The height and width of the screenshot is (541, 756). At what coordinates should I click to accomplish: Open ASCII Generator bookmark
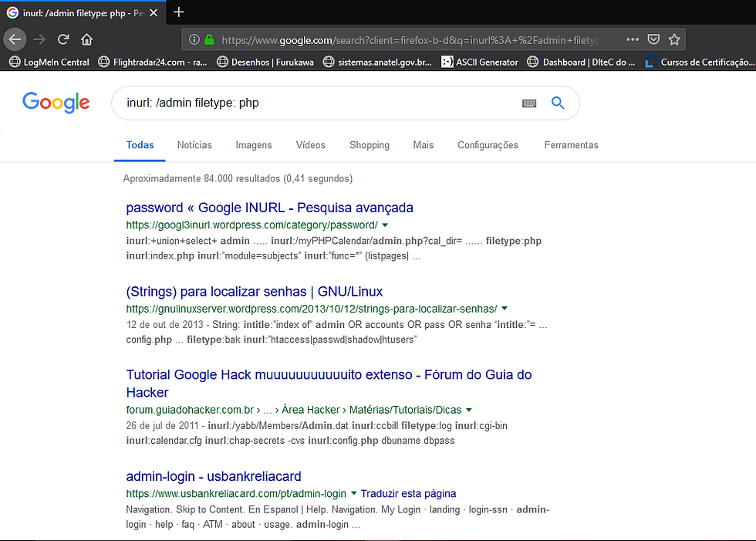(x=480, y=62)
